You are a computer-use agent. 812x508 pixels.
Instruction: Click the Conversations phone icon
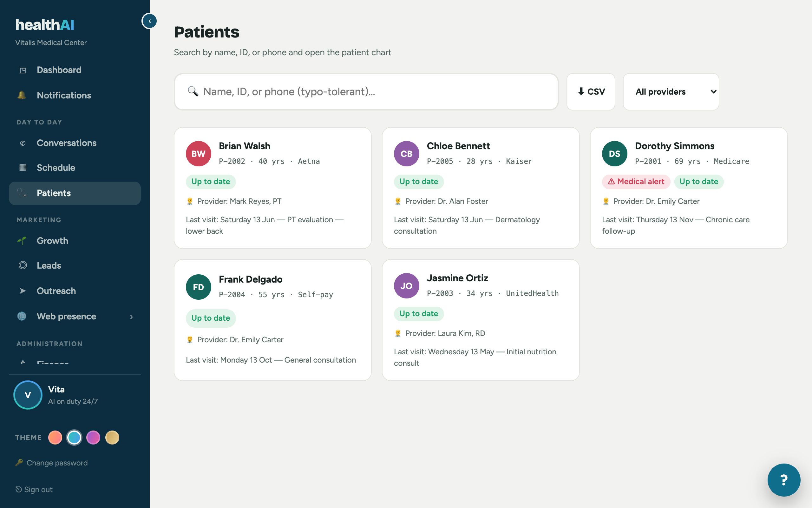[23, 143]
